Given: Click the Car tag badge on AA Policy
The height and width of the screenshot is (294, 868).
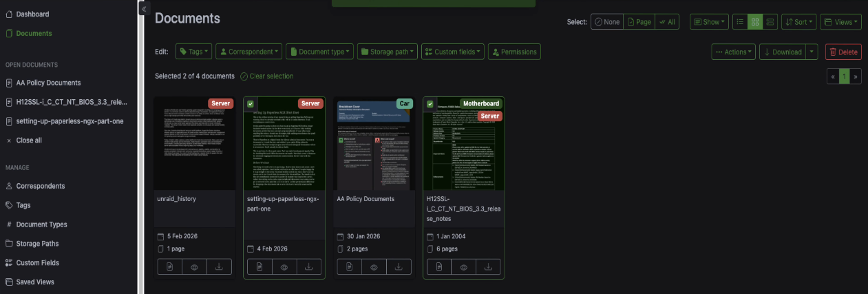Looking at the screenshot, I should (404, 103).
